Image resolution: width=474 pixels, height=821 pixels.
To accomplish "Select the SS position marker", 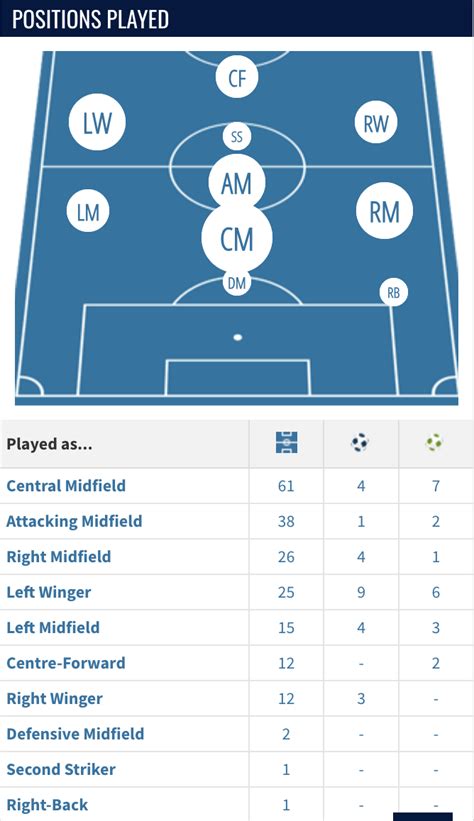I will [x=237, y=137].
